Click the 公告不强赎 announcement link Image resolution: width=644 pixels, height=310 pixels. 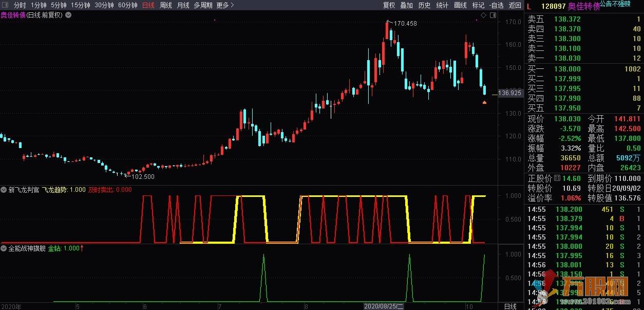point(616,5)
